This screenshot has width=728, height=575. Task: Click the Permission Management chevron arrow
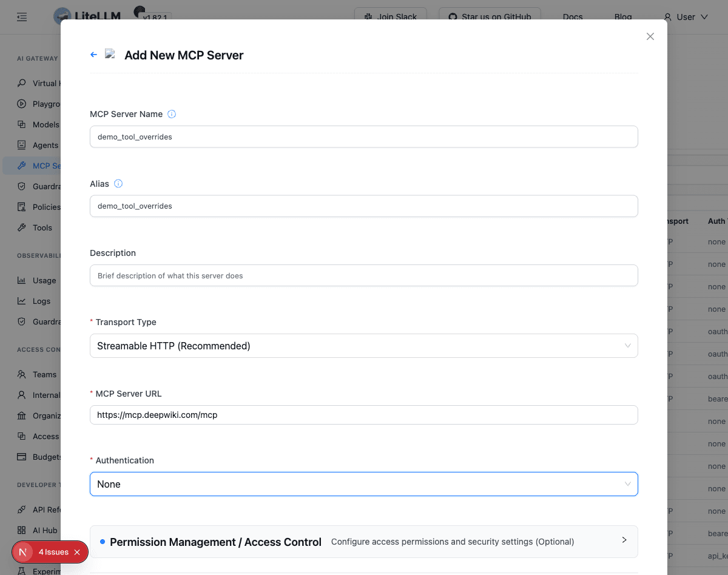pos(624,540)
